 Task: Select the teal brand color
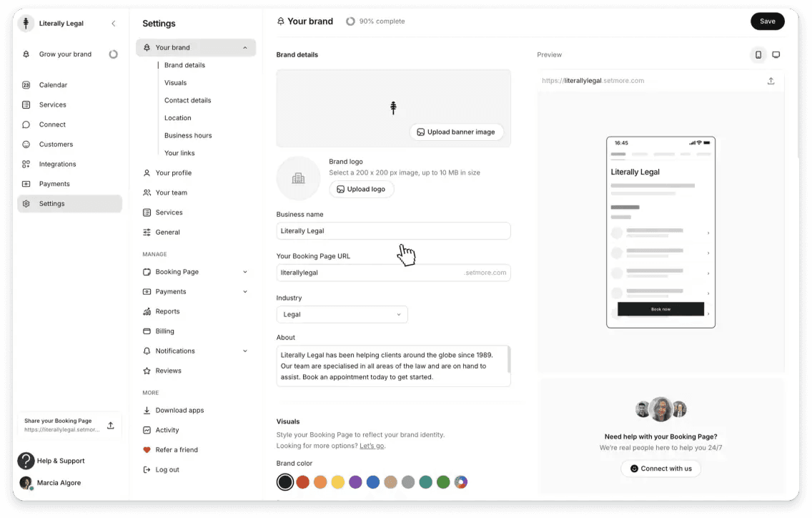click(x=426, y=482)
